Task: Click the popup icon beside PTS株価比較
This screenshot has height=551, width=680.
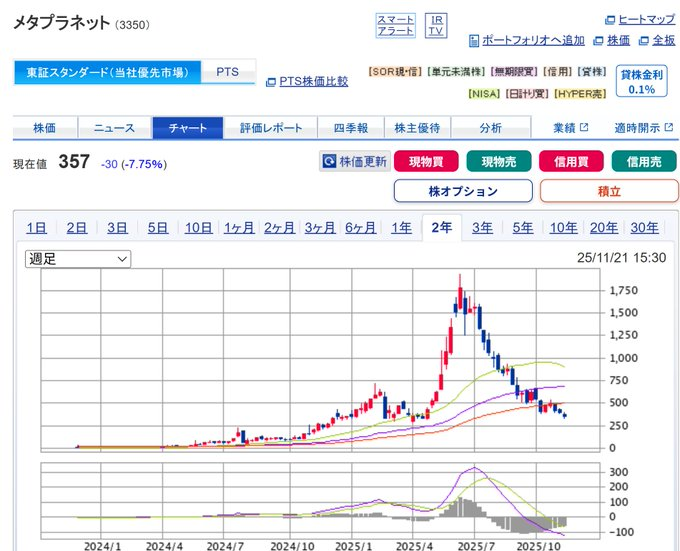Action: tap(271, 82)
